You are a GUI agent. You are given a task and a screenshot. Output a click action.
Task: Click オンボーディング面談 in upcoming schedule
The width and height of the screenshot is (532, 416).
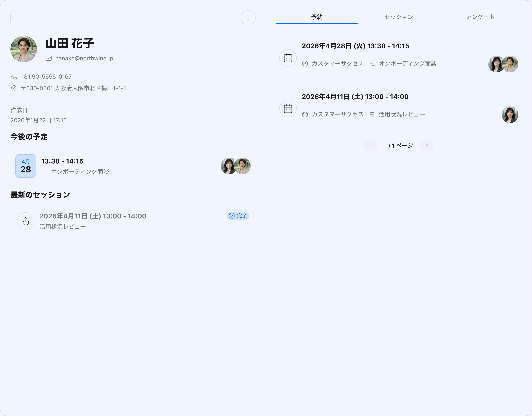pyautogui.click(x=80, y=172)
